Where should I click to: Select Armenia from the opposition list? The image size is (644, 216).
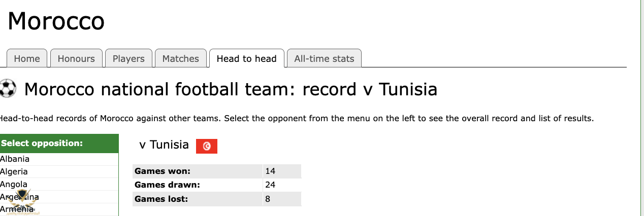59,209
